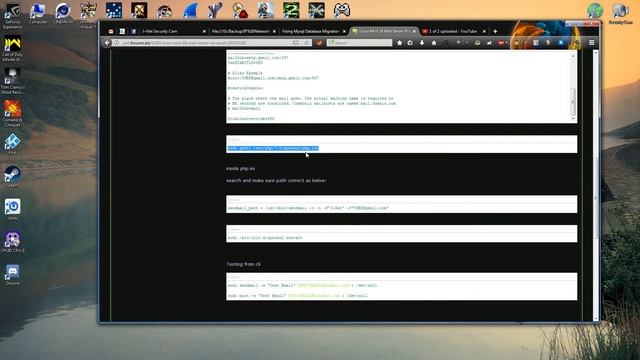Launch Discord from the desktop
640x360 pixels.
(12, 275)
